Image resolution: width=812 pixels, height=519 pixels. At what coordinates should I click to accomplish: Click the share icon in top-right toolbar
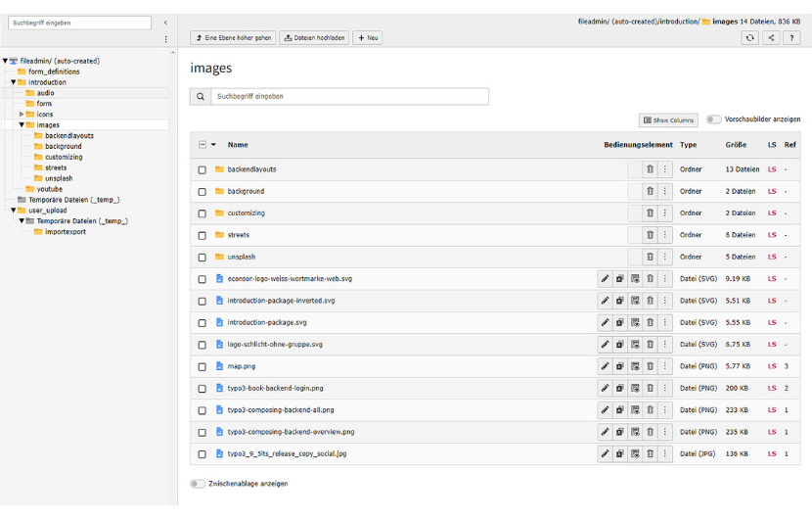point(771,38)
